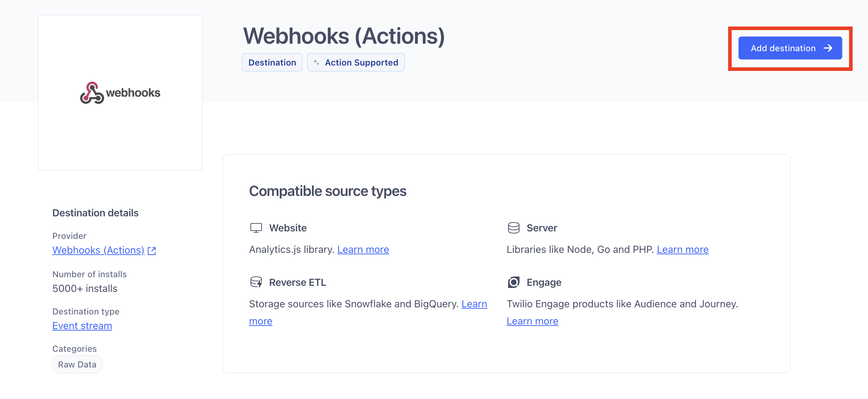Click the Webhooks (Actions) page title
This screenshot has height=399, width=868.
click(x=344, y=36)
